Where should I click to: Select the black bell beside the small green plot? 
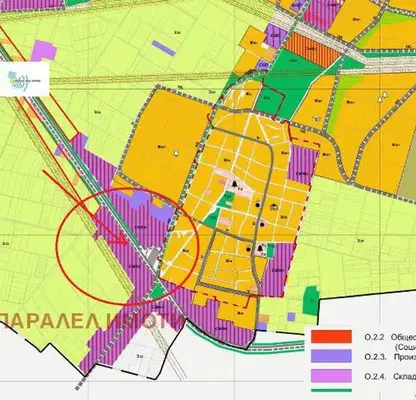click(x=260, y=248)
